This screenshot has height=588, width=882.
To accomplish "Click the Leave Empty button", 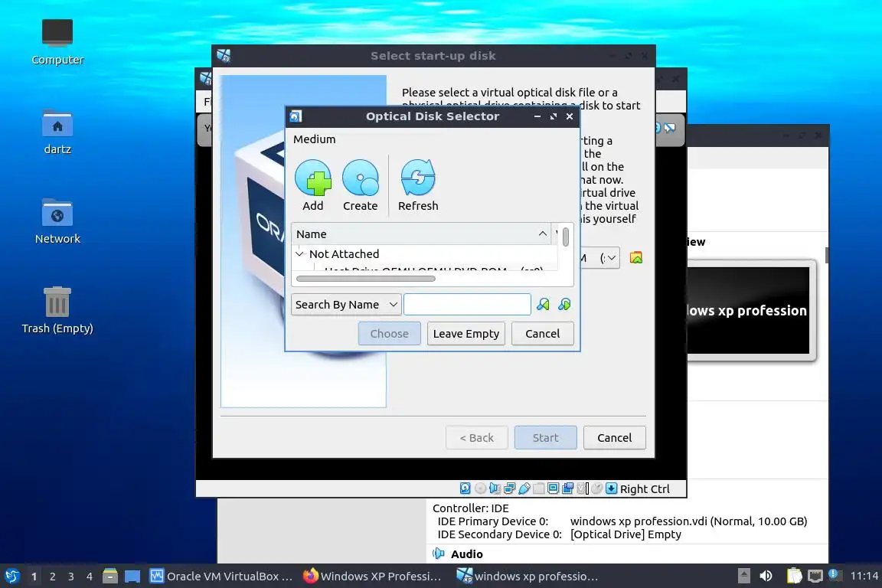I will 466,334.
